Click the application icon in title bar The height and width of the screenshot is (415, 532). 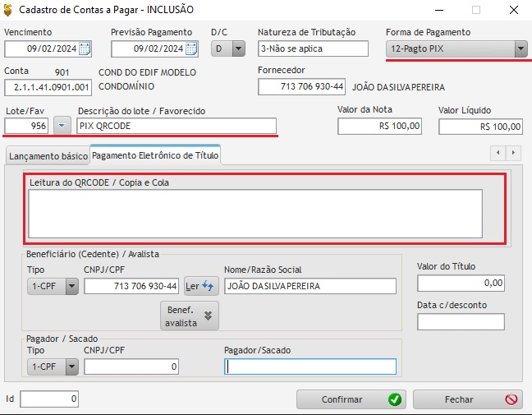[9, 10]
